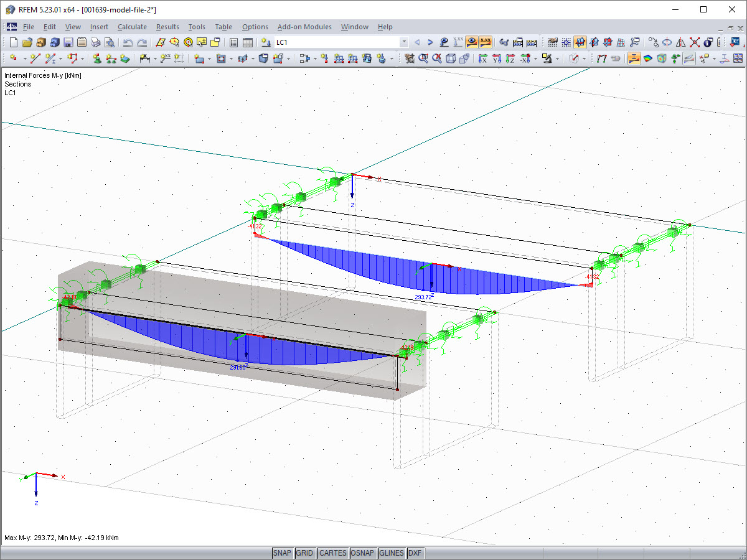Image resolution: width=747 pixels, height=560 pixels.
Task: Expand the negative X view dropdown arrow
Action: coord(536,58)
